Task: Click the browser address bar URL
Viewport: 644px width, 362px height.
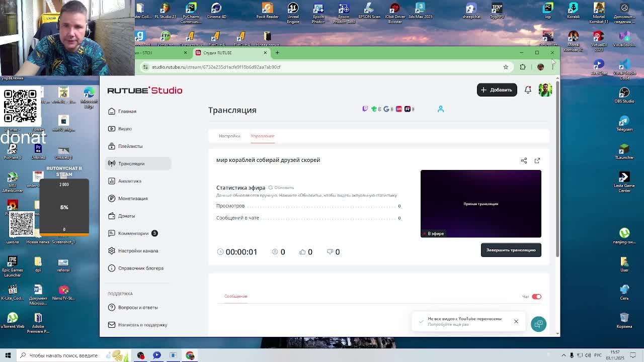Action: 216,67
